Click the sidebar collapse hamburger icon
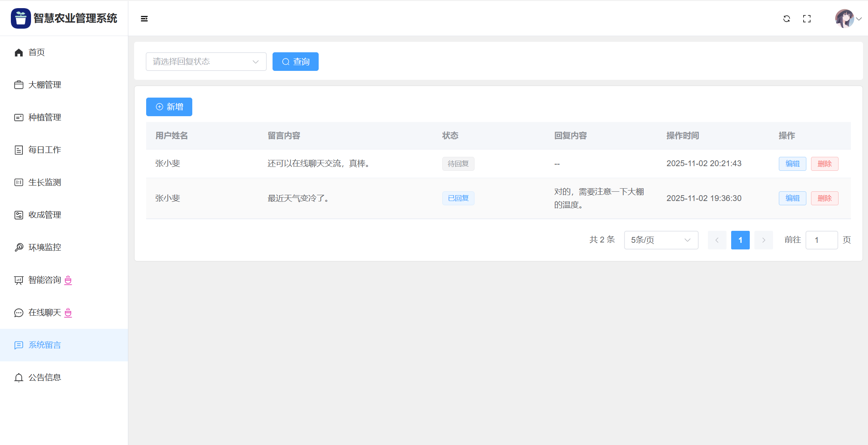 click(144, 19)
